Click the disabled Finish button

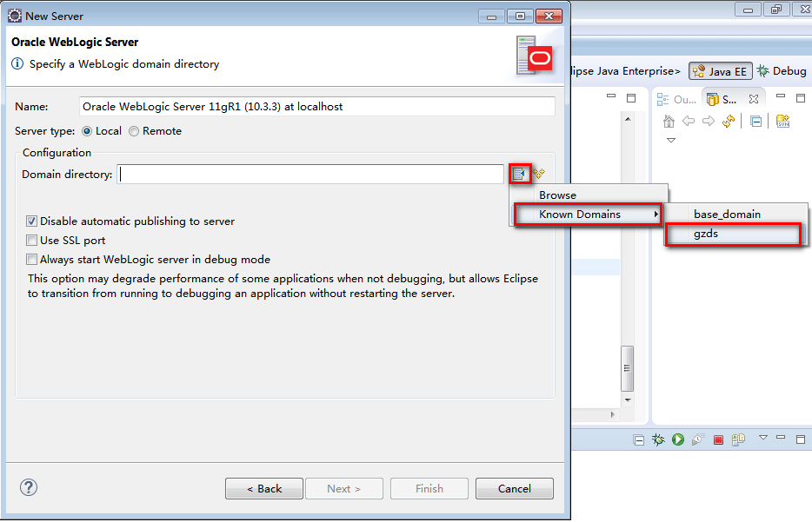click(x=429, y=488)
